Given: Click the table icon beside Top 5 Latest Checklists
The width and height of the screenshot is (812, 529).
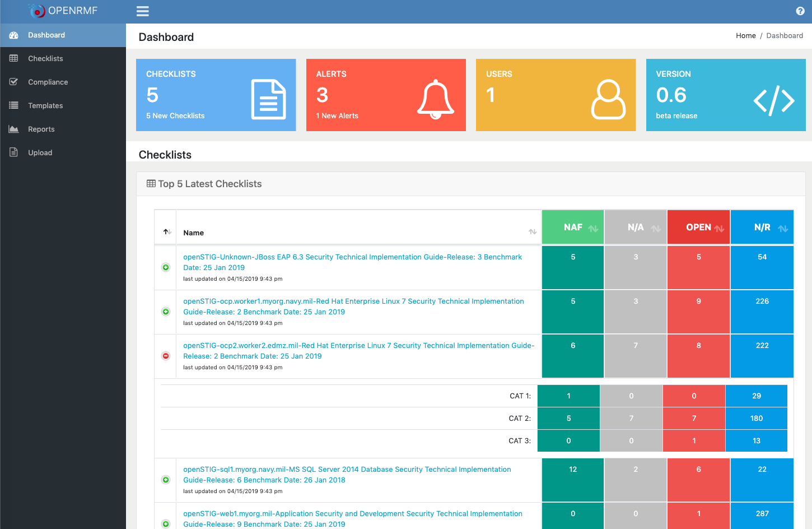Looking at the screenshot, I should [151, 183].
